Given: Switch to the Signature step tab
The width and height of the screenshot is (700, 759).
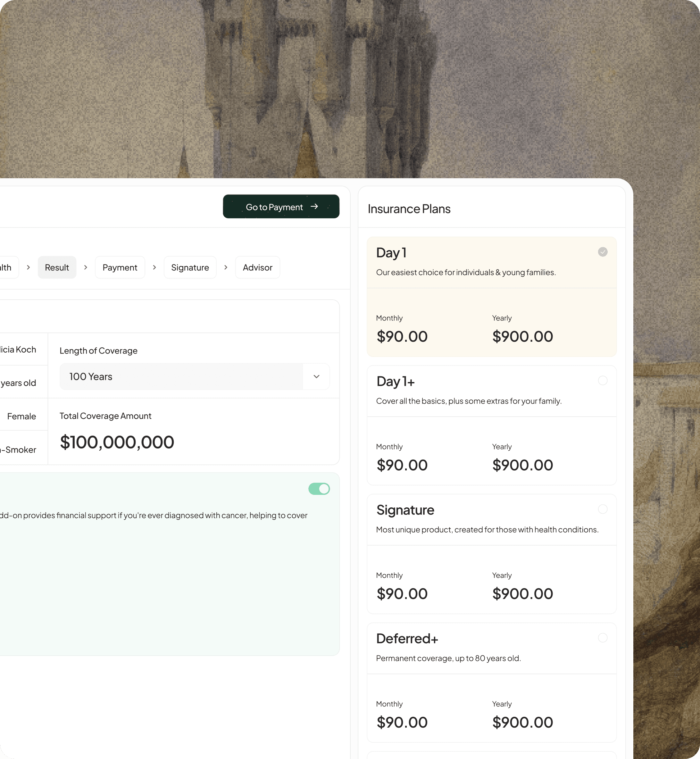Looking at the screenshot, I should coord(190,267).
